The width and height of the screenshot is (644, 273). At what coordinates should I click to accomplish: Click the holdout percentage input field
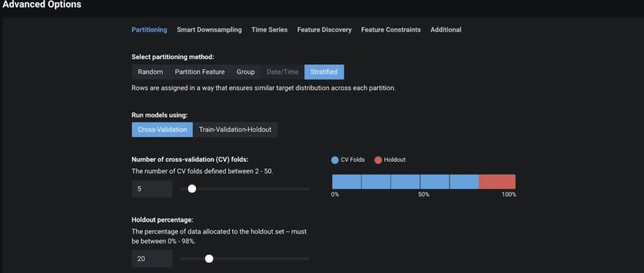click(x=152, y=259)
